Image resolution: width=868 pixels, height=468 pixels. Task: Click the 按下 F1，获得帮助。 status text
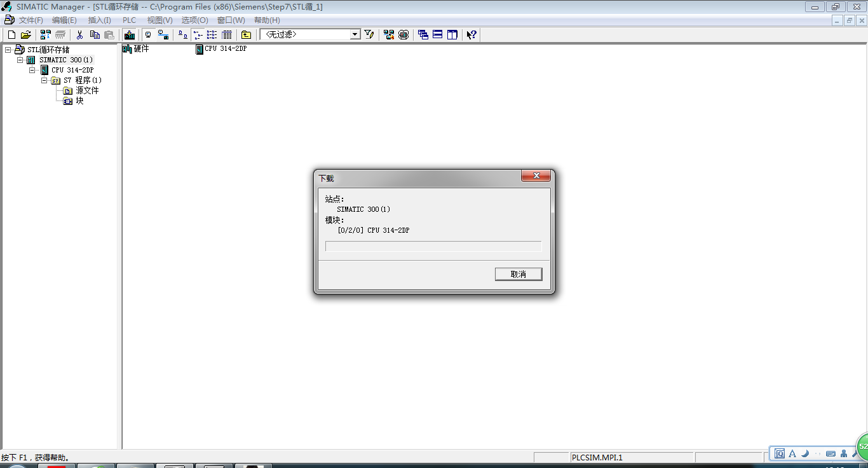36,458
